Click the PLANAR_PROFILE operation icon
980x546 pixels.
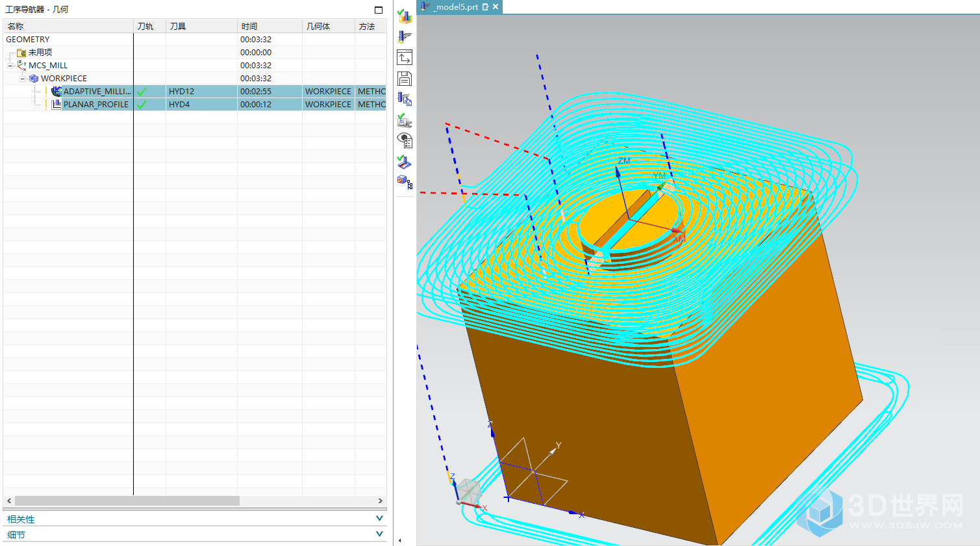pyautogui.click(x=57, y=104)
